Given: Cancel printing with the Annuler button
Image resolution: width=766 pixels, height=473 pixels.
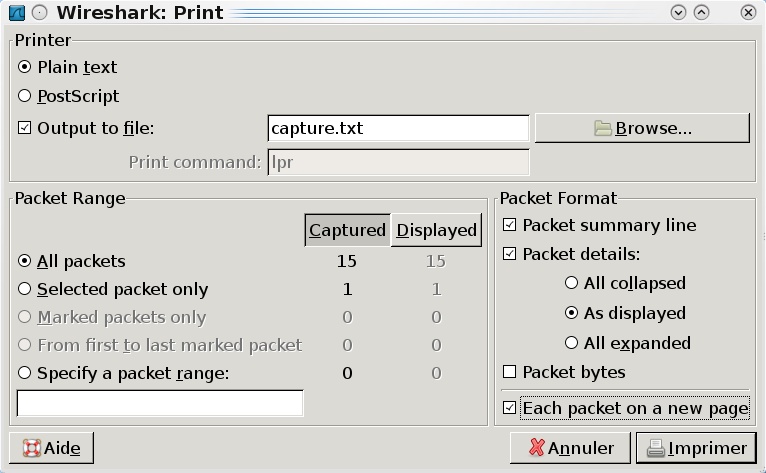Looking at the screenshot, I should 570,448.
